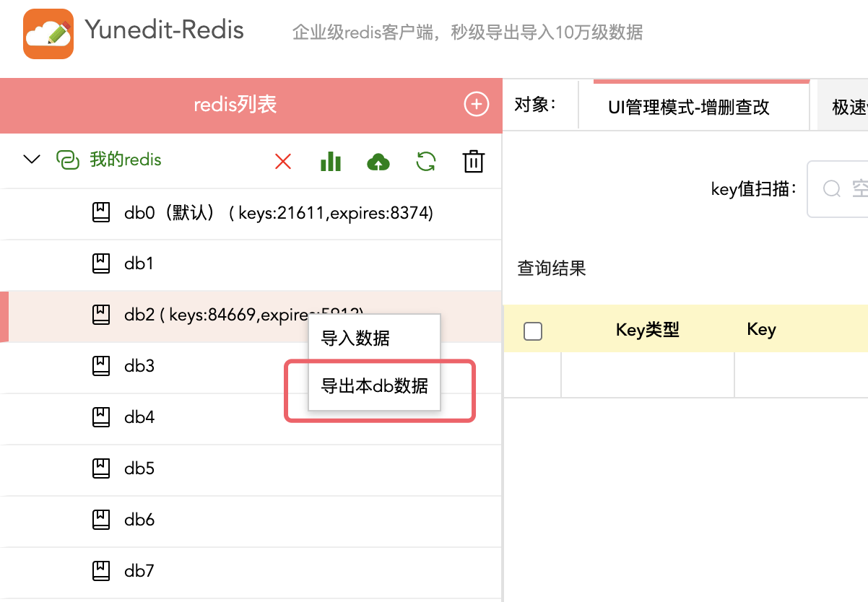Open statistics bar chart icon for 我的redis
Image resolution: width=868 pixels, height=602 pixels.
click(331, 162)
